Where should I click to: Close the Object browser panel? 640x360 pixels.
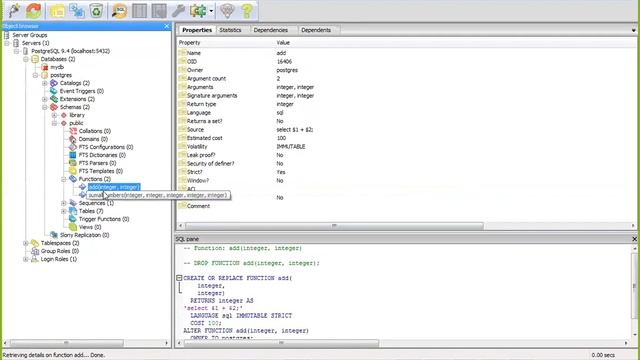point(167,26)
